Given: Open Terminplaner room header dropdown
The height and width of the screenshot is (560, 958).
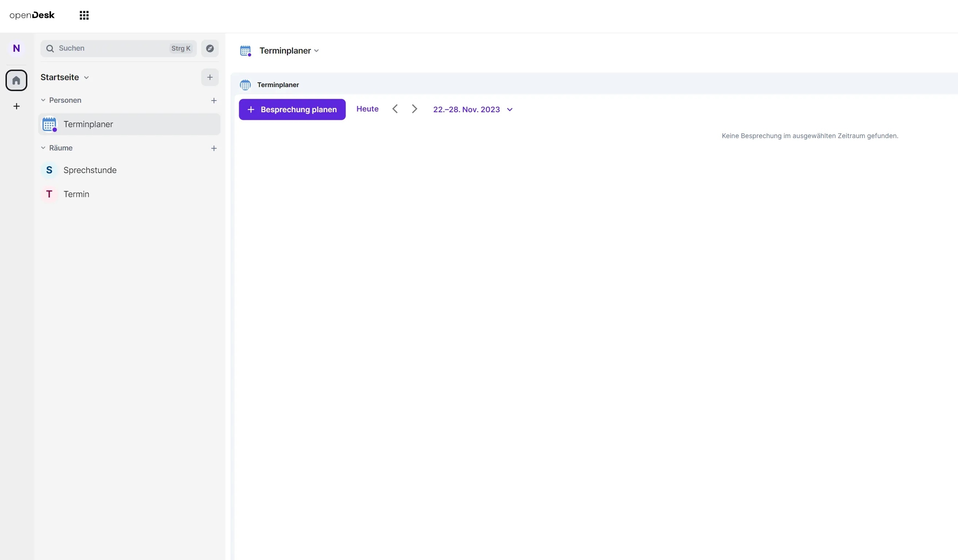Looking at the screenshot, I should (x=289, y=51).
